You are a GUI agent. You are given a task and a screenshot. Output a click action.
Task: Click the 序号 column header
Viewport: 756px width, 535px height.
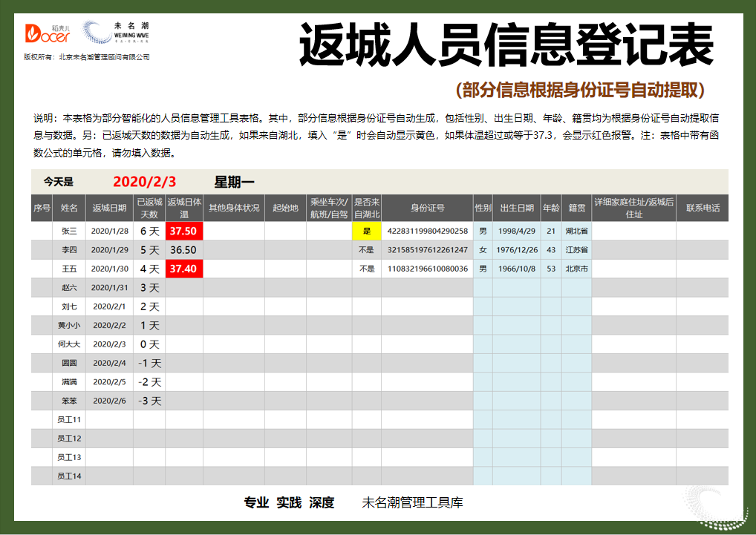tap(42, 208)
